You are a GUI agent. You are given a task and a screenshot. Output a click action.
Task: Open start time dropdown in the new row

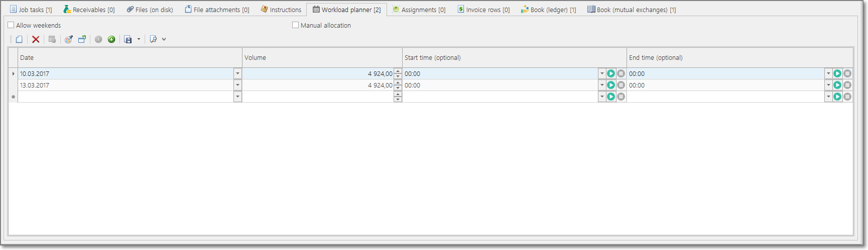coord(602,97)
